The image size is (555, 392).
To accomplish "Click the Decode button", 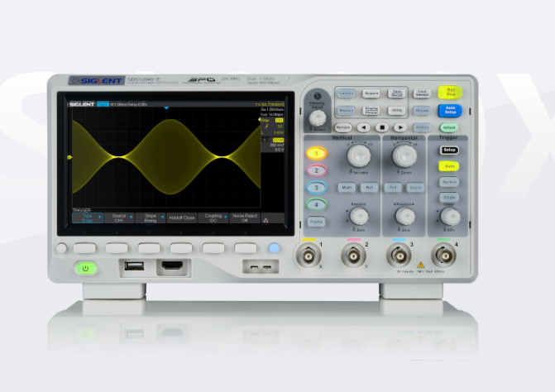I will click(x=422, y=110).
